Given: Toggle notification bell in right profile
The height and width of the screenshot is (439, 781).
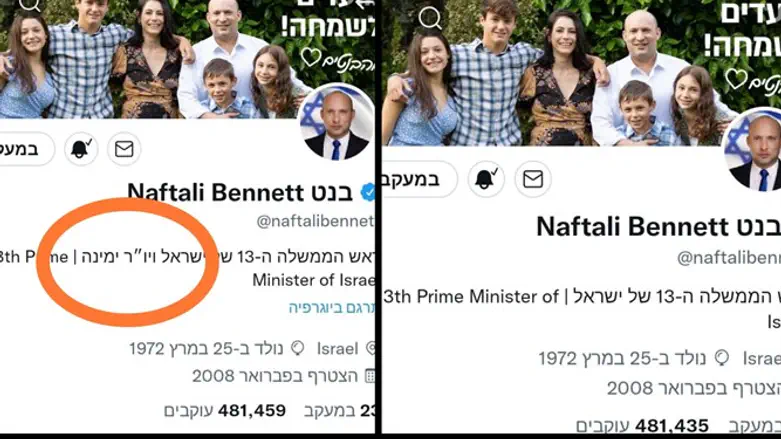Looking at the screenshot, I should click(x=486, y=178).
